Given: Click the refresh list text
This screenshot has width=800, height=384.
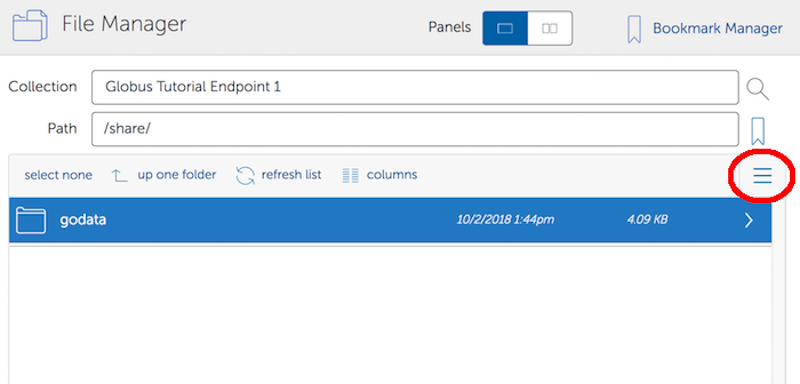Looking at the screenshot, I should [291, 175].
